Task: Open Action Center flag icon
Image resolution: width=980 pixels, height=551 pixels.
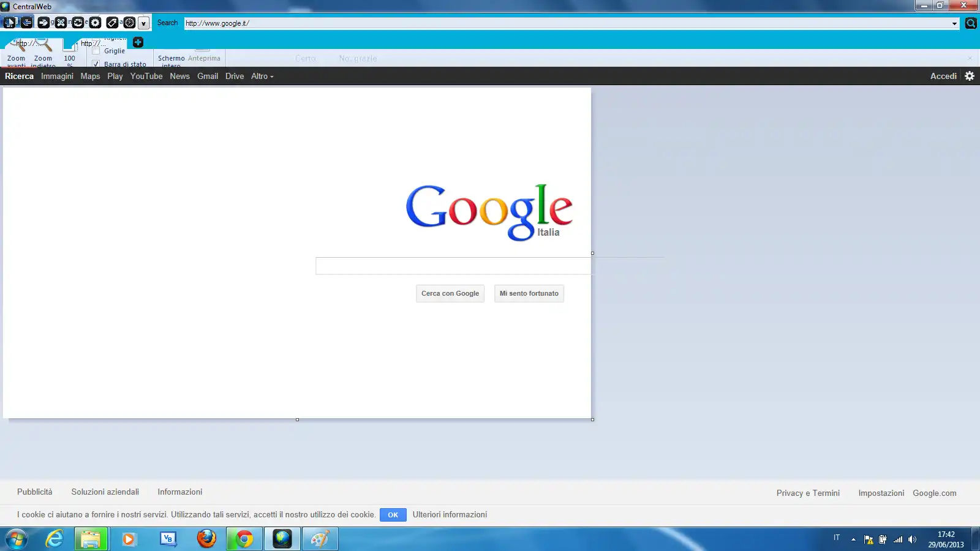Action: coord(869,539)
